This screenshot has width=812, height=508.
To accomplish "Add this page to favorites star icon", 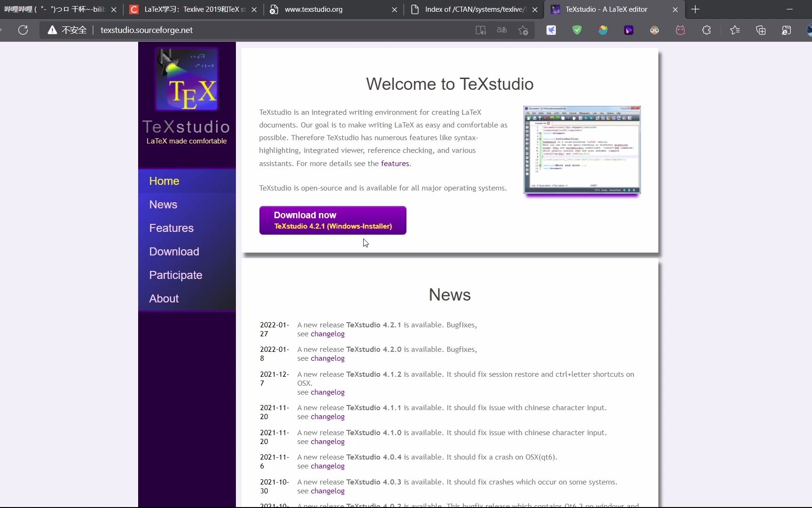I will (x=523, y=30).
